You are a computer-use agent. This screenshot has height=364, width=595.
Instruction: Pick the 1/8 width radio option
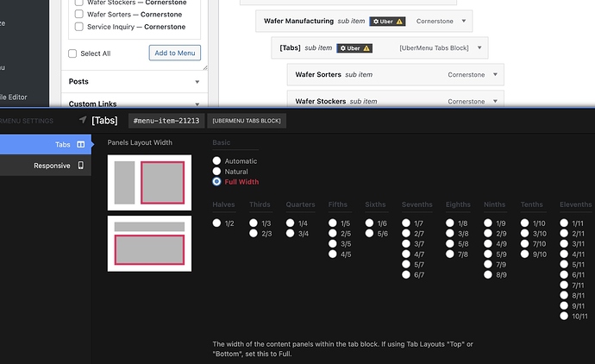(450, 223)
